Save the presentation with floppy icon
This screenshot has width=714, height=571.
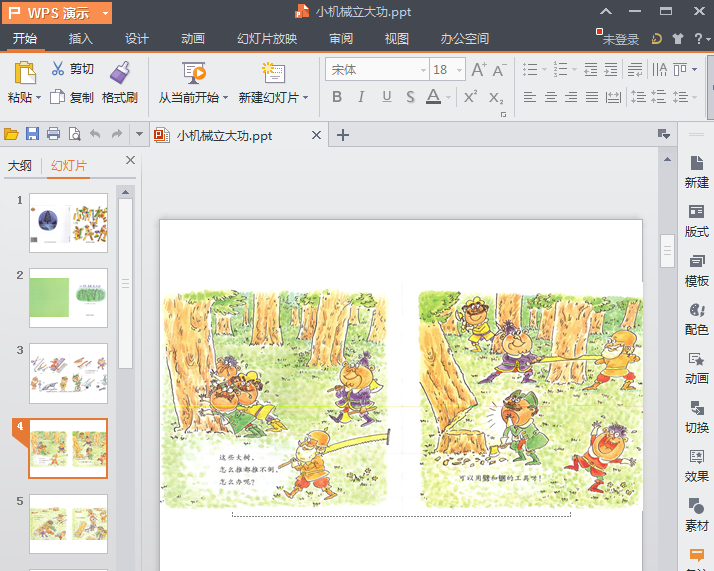32,134
